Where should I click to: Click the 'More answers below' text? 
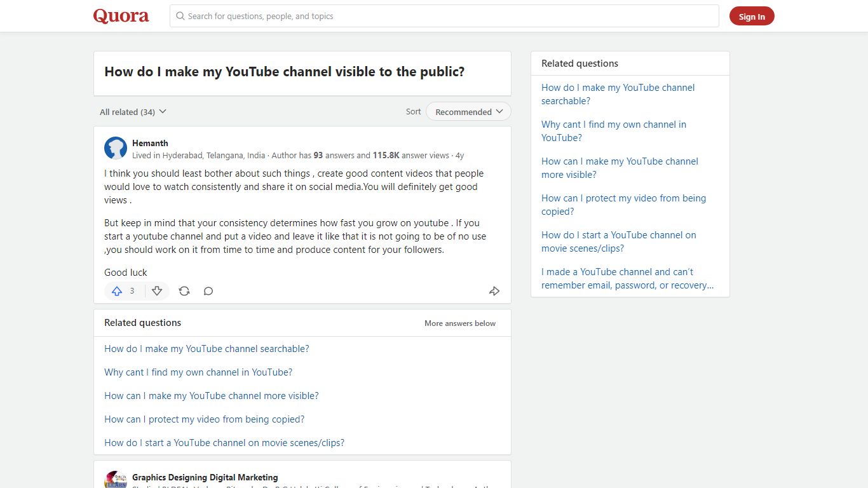460,323
